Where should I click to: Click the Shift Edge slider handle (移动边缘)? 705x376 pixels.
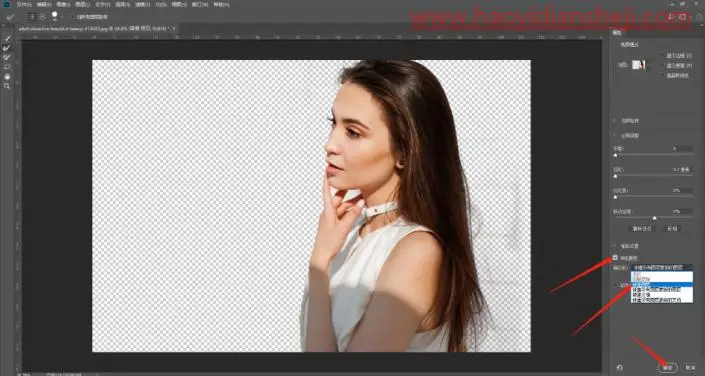[655, 218]
